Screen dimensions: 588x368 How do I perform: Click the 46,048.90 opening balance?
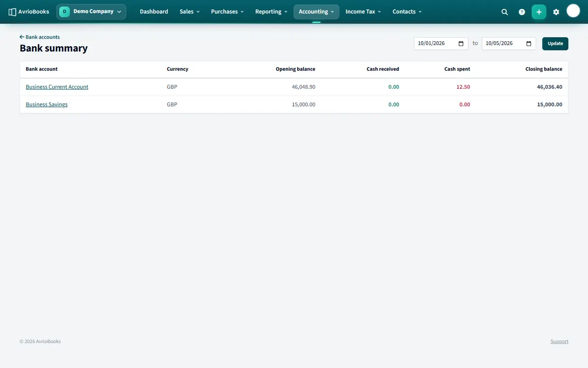tap(303, 87)
